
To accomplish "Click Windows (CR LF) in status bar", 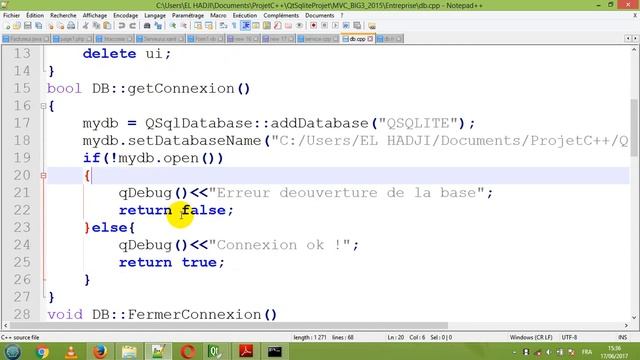I will point(531,337).
